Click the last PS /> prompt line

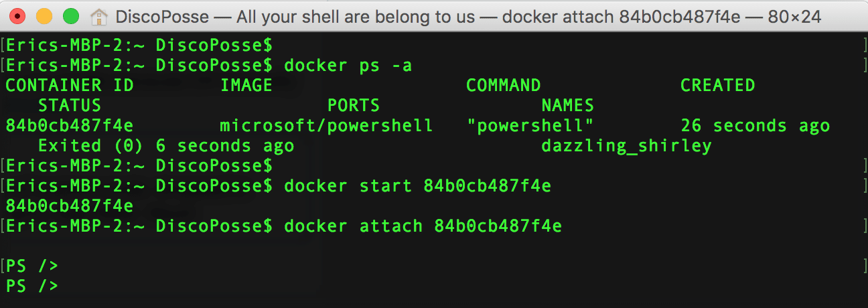[x=32, y=286]
